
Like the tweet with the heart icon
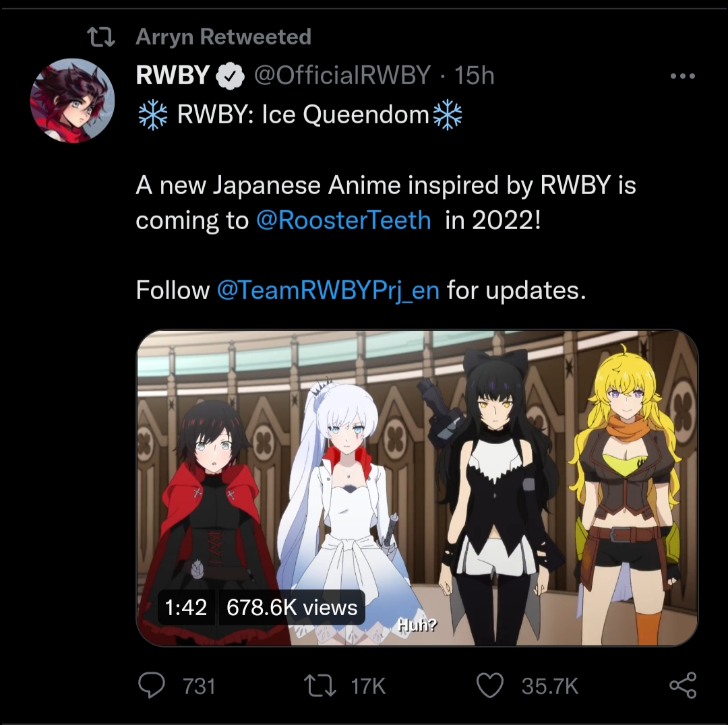point(490,685)
